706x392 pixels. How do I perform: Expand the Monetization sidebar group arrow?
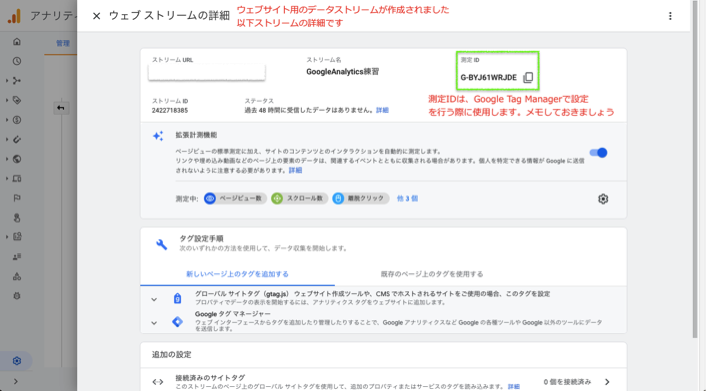pos(7,120)
